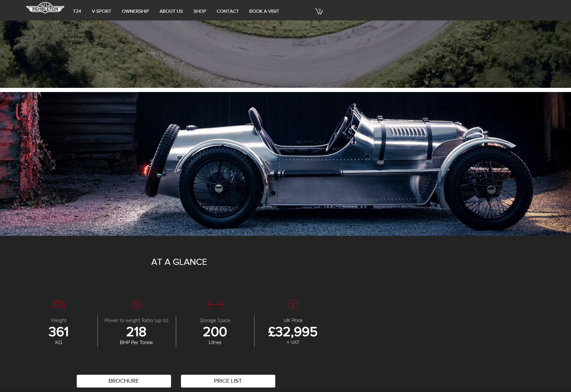Click the £32,995 UK price figure
This screenshot has height=392, width=571.
pyautogui.click(x=293, y=332)
